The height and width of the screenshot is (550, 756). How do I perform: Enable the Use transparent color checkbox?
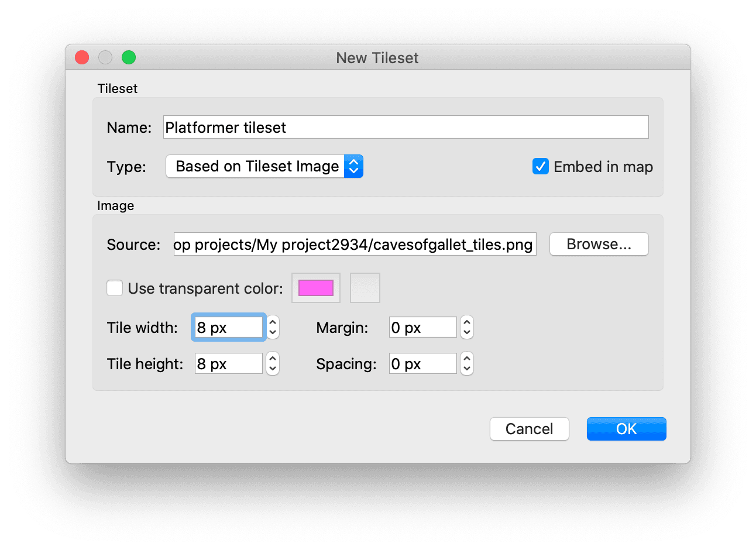click(115, 288)
